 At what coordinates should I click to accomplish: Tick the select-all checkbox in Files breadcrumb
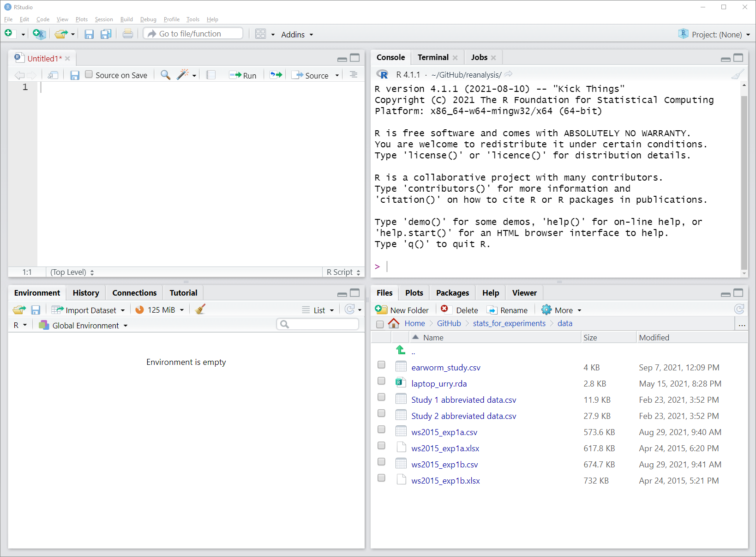coord(380,324)
